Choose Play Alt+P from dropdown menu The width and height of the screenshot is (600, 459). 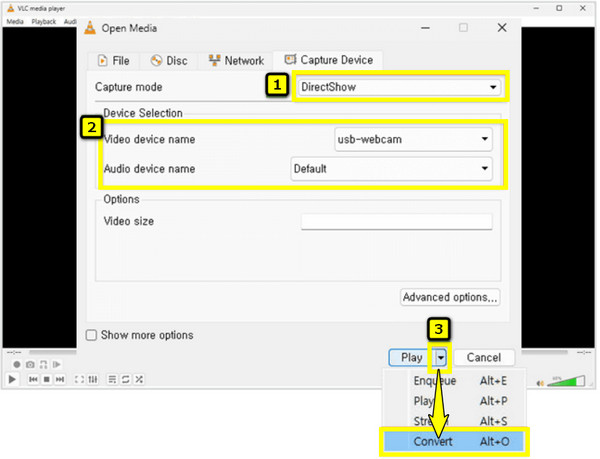click(455, 401)
